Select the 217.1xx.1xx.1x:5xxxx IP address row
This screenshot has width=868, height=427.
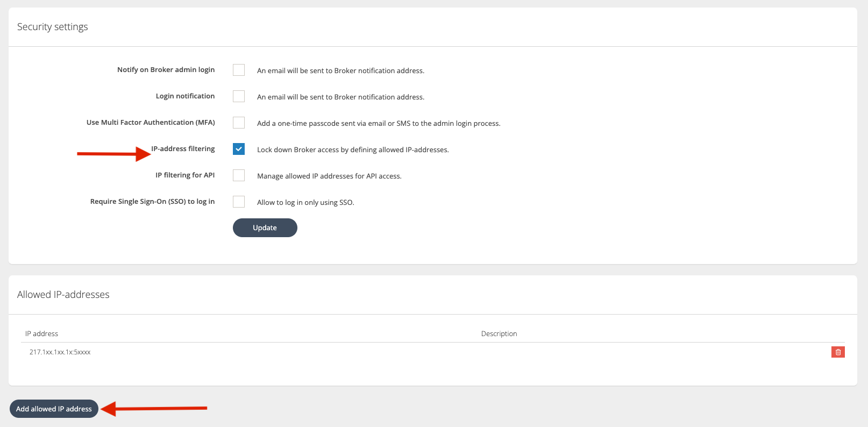click(60, 352)
